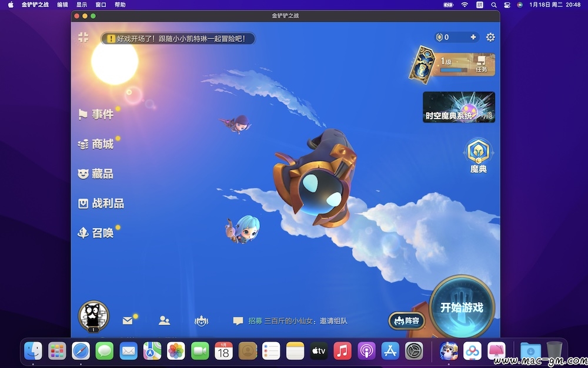Click the exit fullscreen arrows icon
Viewport: 588px width, 368px height.
83,37
